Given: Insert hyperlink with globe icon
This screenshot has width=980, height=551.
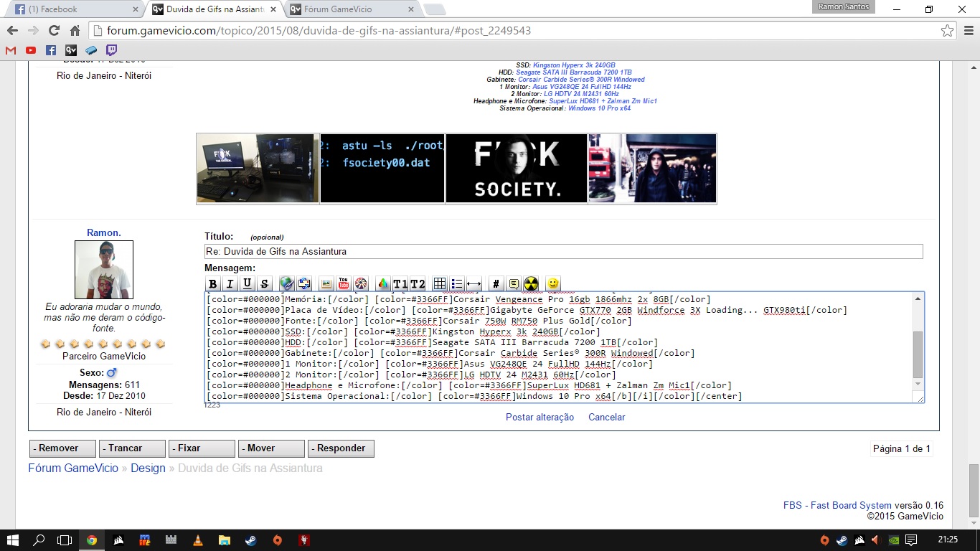Looking at the screenshot, I should 287,283.
